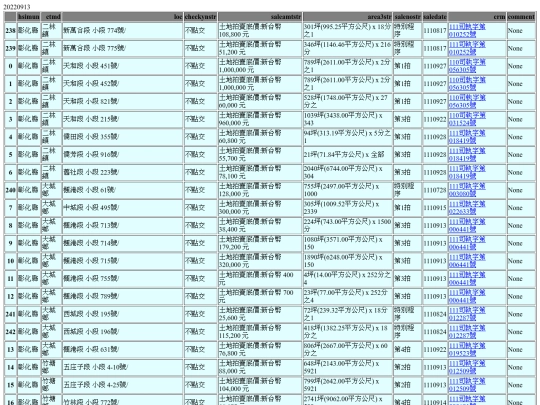
Task: Click saledate cell '1110922' in row 3
Action: pyautogui.click(x=435, y=119)
